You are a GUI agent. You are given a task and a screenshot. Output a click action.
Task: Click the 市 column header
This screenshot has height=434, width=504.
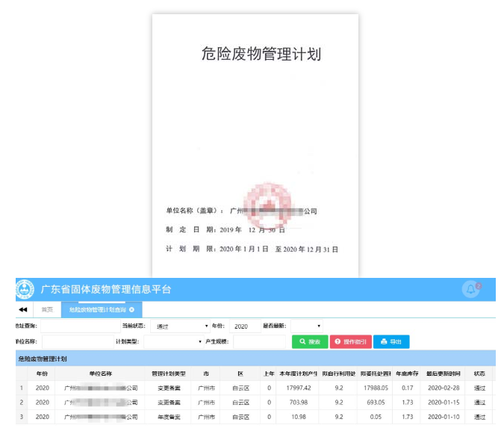(x=206, y=373)
